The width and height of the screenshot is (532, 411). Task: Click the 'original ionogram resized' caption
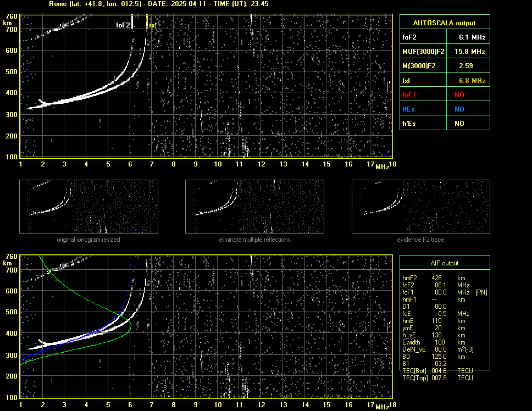(x=88, y=240)
